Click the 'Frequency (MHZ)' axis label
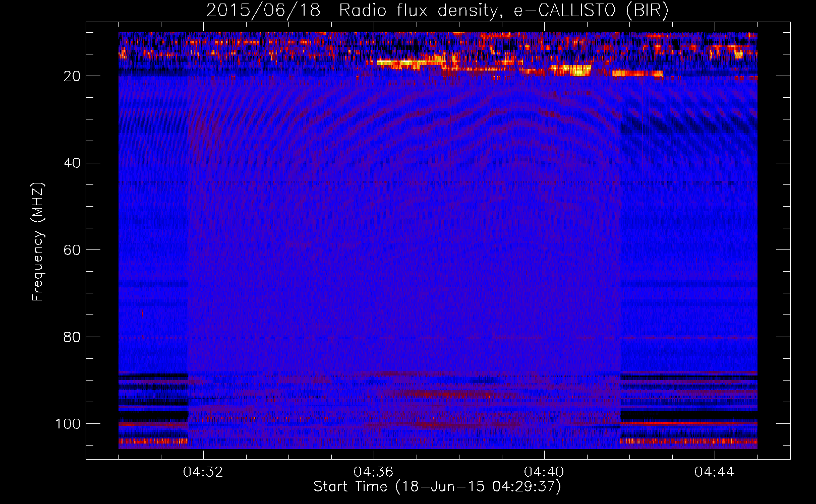816x504 pixels. point(38,242)
